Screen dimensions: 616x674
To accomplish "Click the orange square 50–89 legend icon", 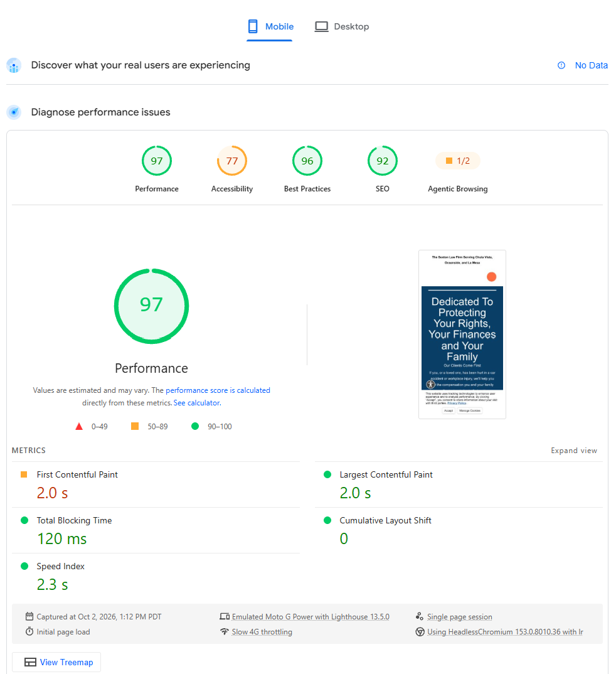I will [x=135, y=426].
